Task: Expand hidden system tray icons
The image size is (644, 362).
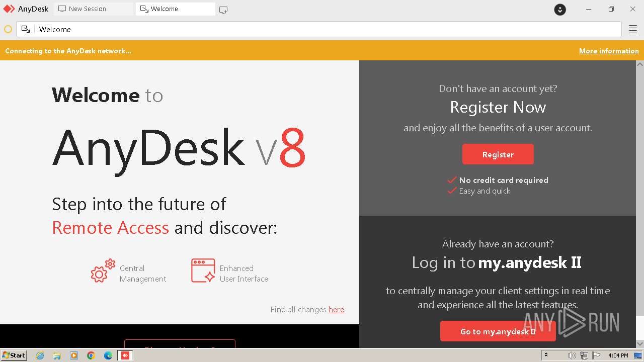Action: pos(546,355)
